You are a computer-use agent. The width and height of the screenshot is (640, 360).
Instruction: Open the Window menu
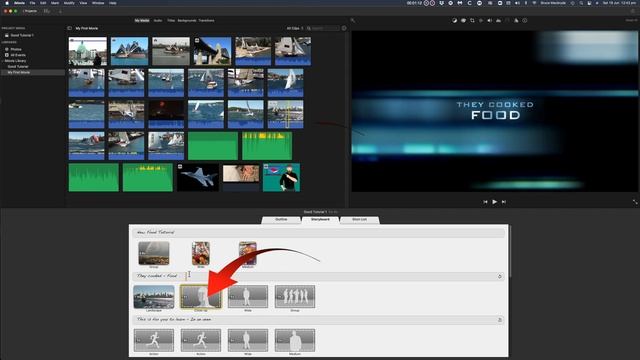coord(98,3)
